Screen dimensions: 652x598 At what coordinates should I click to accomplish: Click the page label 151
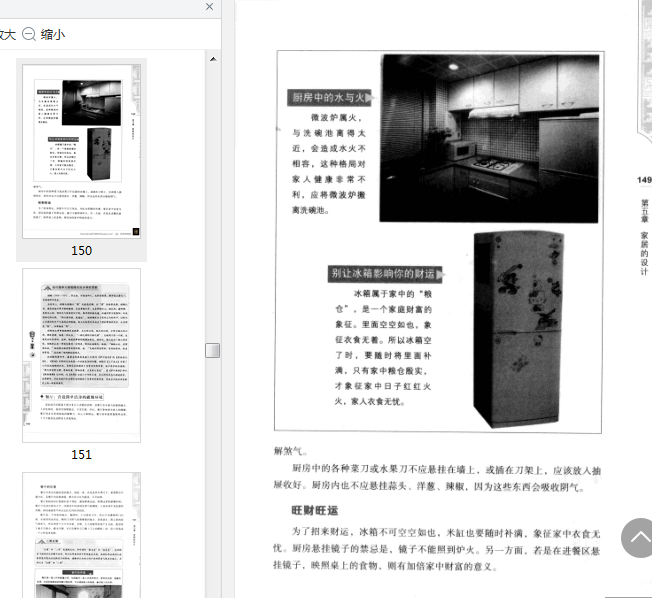point(82,455)
